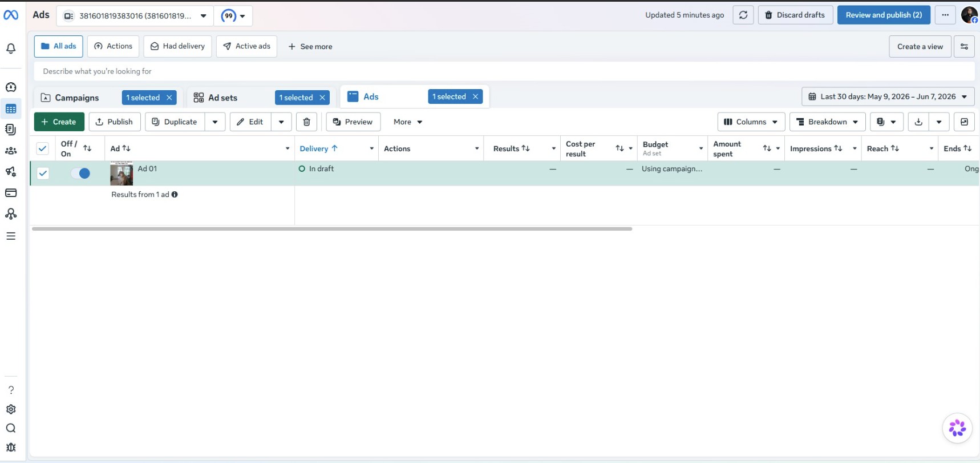The image size is (980, 463).
Task: Click the Discard drafts button
Action: click(x=795, y=15)
